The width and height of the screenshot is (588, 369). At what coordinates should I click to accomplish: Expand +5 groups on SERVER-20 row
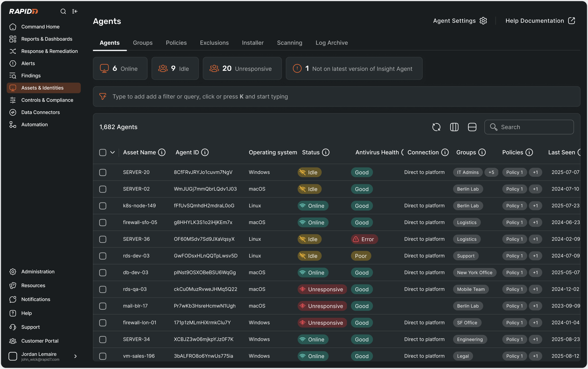[x=491, y=172]
